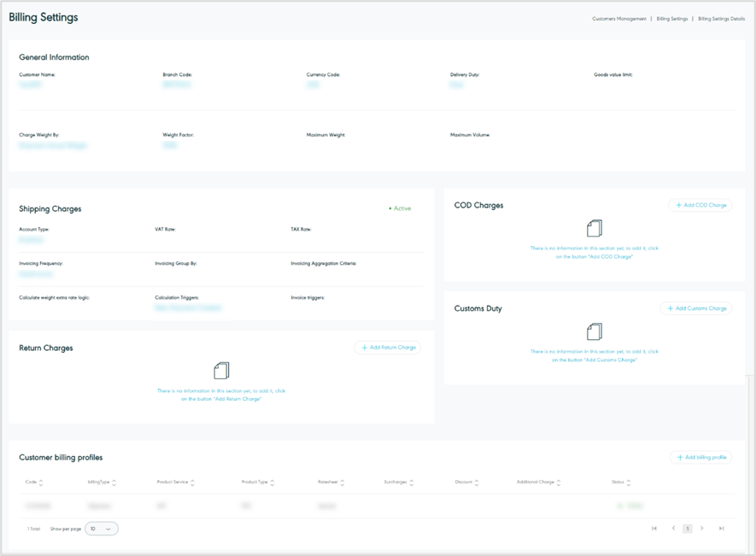Image resolution: width=756 pixels, height=556 pixels.
Task: Jump to the last page
Action: (721, 529)
